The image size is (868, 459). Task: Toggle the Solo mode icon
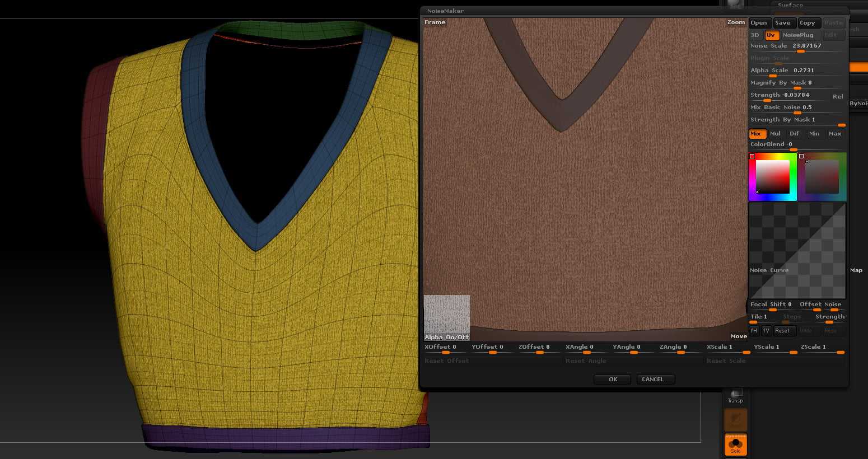click(x=735, y=445)
